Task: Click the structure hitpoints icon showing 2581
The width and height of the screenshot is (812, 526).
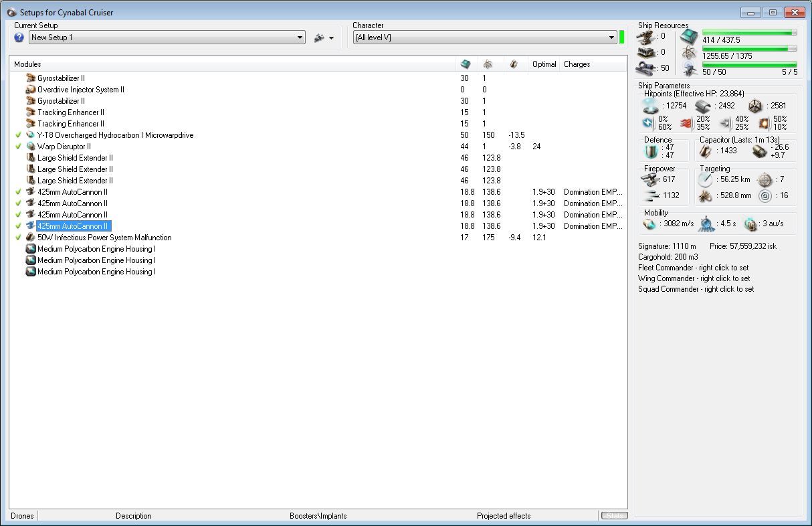Action: pos(754,106)
